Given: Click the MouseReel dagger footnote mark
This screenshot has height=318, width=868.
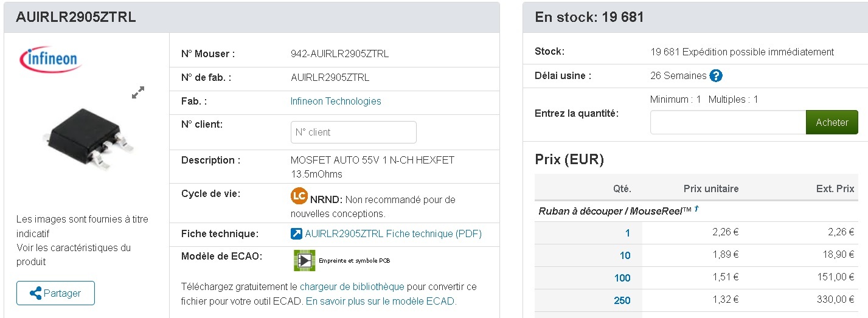Looking at the screenshot, I should [x=696, y=209].
